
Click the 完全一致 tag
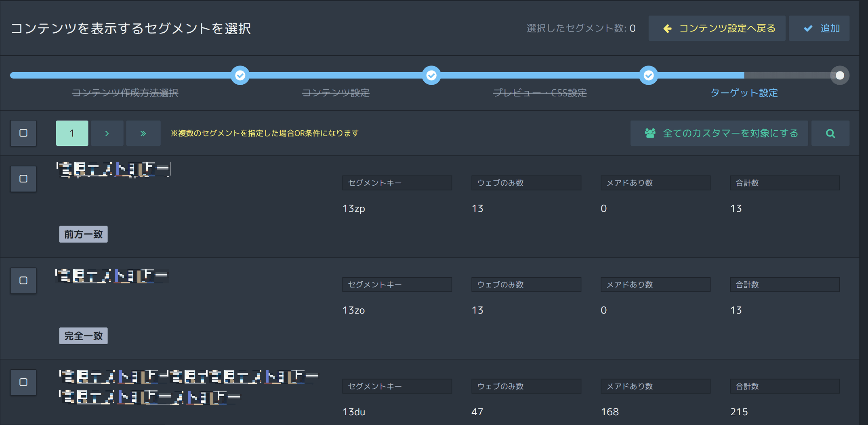coord(84,336)
